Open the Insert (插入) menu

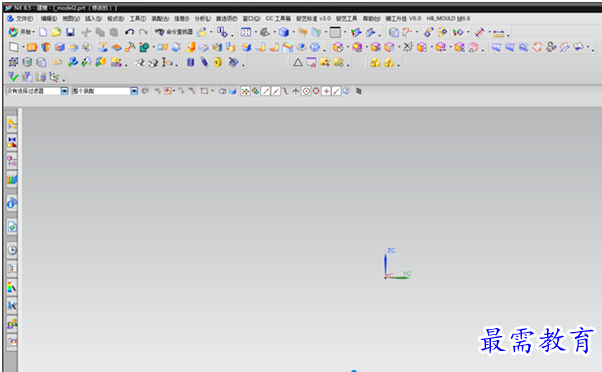pyautogui.click(x=93, y=18)
